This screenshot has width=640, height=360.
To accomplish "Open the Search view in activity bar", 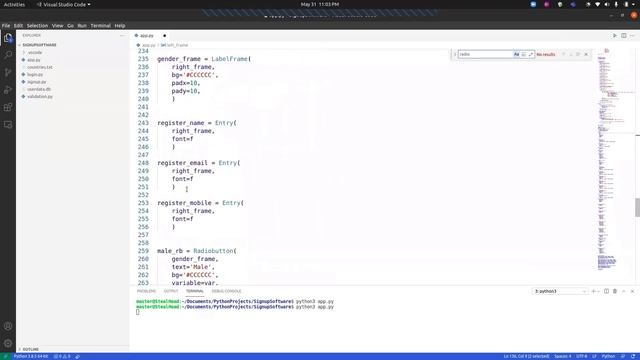I will pos(8,55).
